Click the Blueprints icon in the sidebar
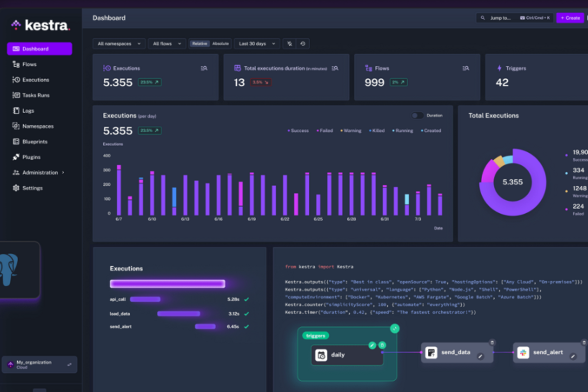The image size is (588, 392). (16, 142)
